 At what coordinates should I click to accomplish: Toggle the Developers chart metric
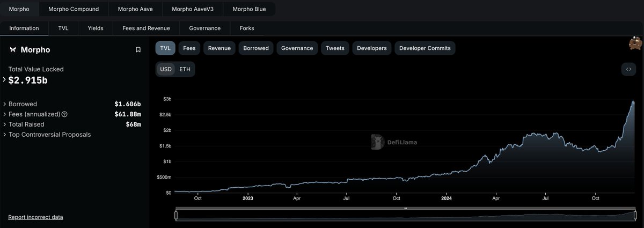tap(372, 48)
